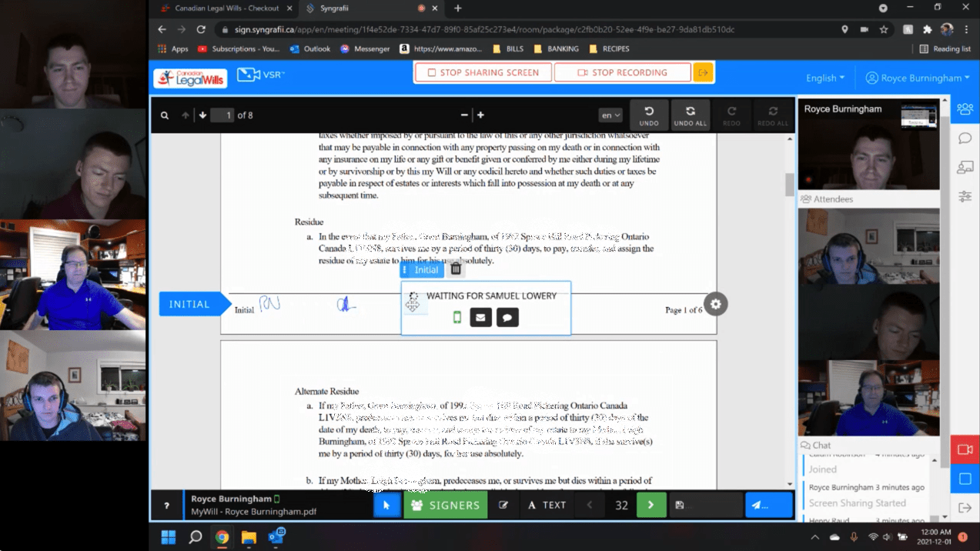Image resolution: width=980 pixels, height=551 pixels.
Task: Open Chrome from the taskbar
Action: [222, 537]
